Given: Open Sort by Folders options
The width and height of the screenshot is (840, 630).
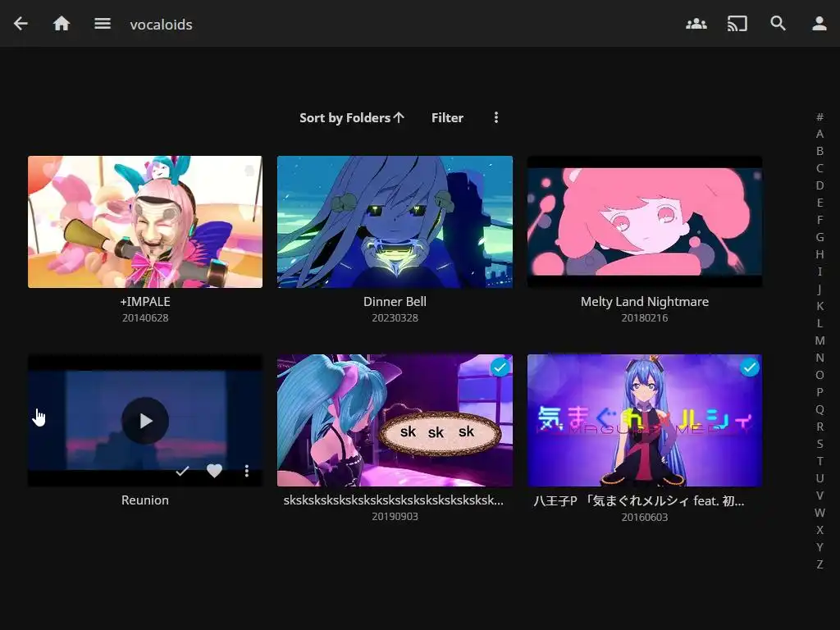Looking at the screenshot, I should tap(352, 117).
